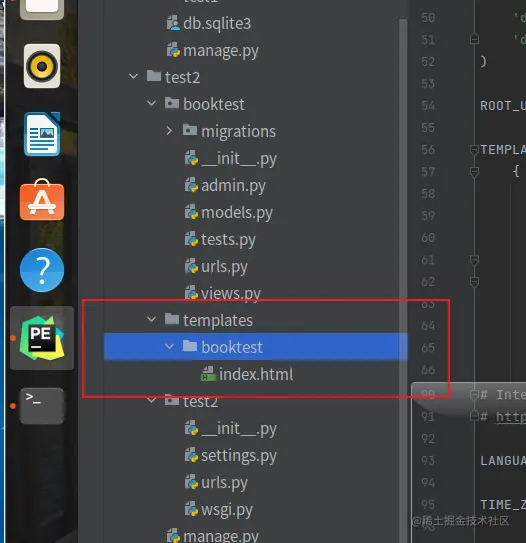The width and height of the screenshot is (526, 543).
Task: Open Rhythmbox music player from the dock
Action: point(42,66)
